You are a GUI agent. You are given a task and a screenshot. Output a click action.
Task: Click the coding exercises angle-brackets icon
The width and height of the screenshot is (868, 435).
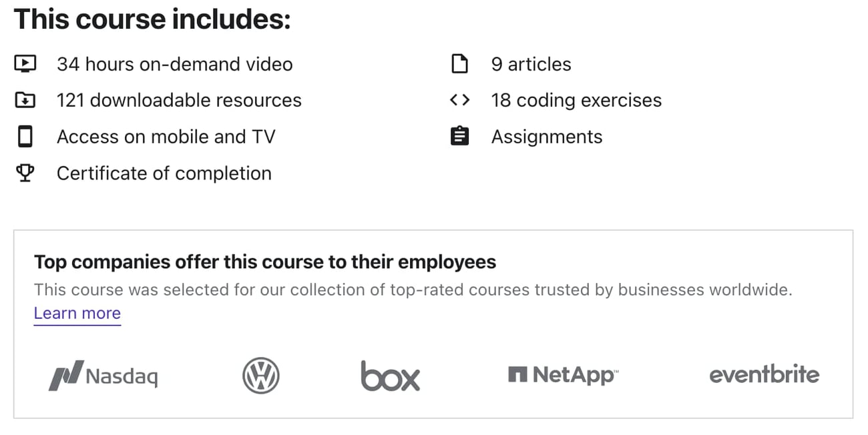tap(460, 99)
